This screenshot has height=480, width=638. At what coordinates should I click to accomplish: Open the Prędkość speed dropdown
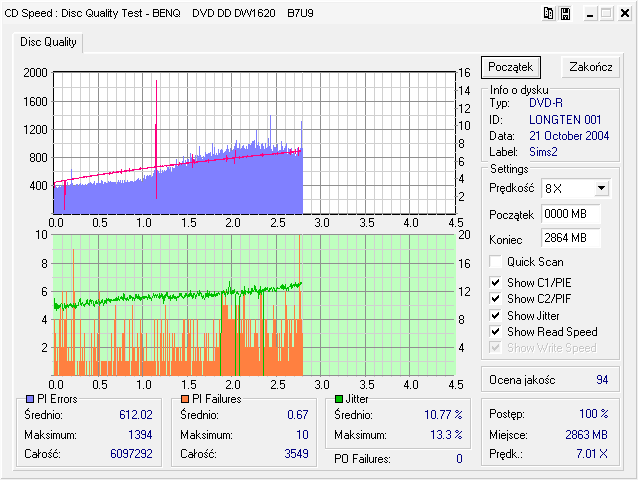[x=601, y=188]
